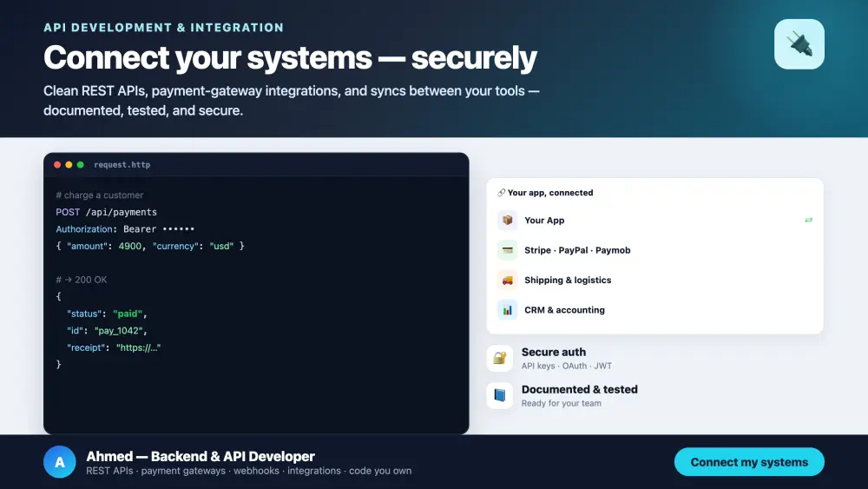Screen dimensions: 868x489
Task: Click the "Your app, connected" card title
Action: pos(550,193)
